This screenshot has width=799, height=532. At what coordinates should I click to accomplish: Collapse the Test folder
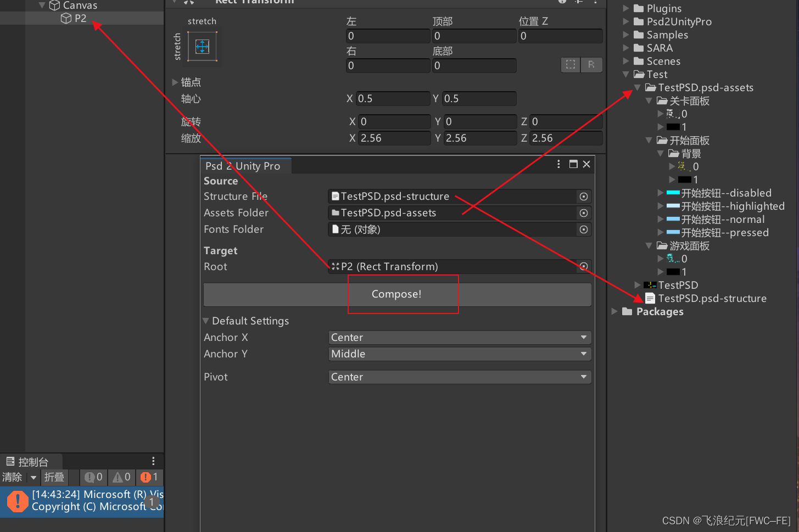point(625,74)
